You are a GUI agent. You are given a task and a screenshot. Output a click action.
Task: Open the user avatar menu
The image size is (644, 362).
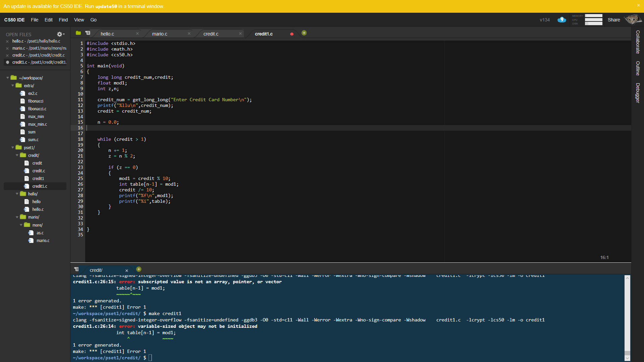633,19
